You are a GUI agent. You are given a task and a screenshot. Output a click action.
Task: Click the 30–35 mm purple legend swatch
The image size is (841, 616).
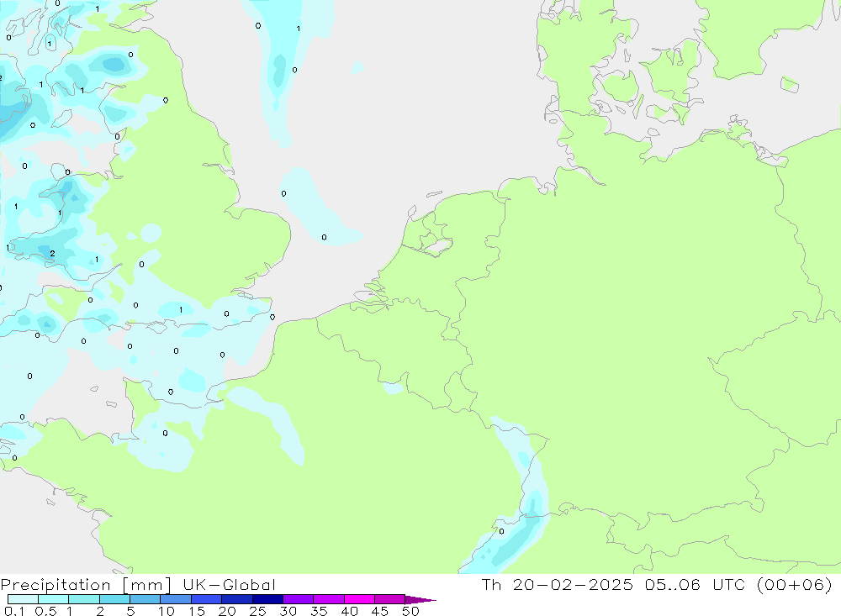click(x=299, y=599)
